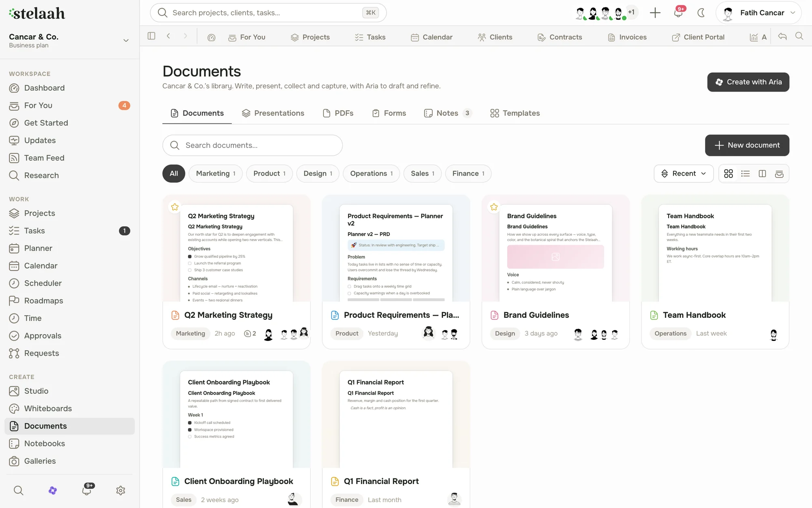The image size is (812, 508).
Task: Open Galleries in the sidebar
Action: click(69, 461)
